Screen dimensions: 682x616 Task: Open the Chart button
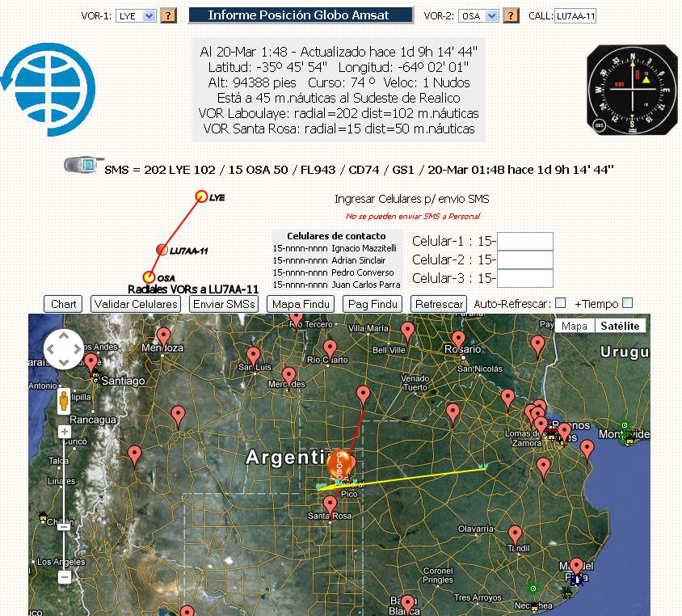click(x=63, y=304)
